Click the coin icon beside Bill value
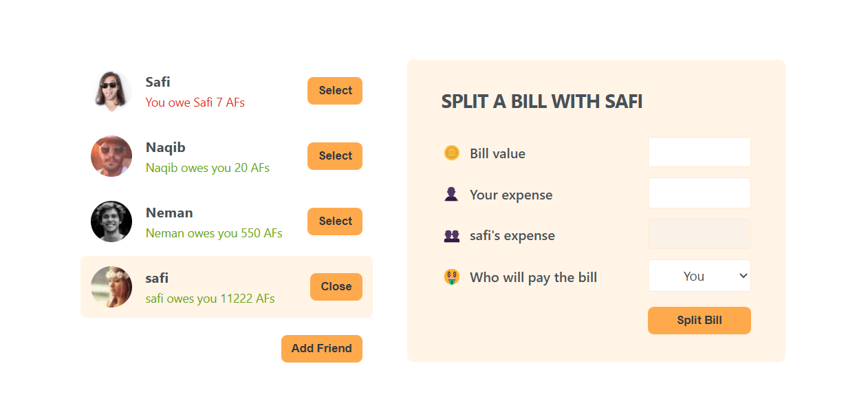Viewport: 868px width, 410px height. coord(451,153)
